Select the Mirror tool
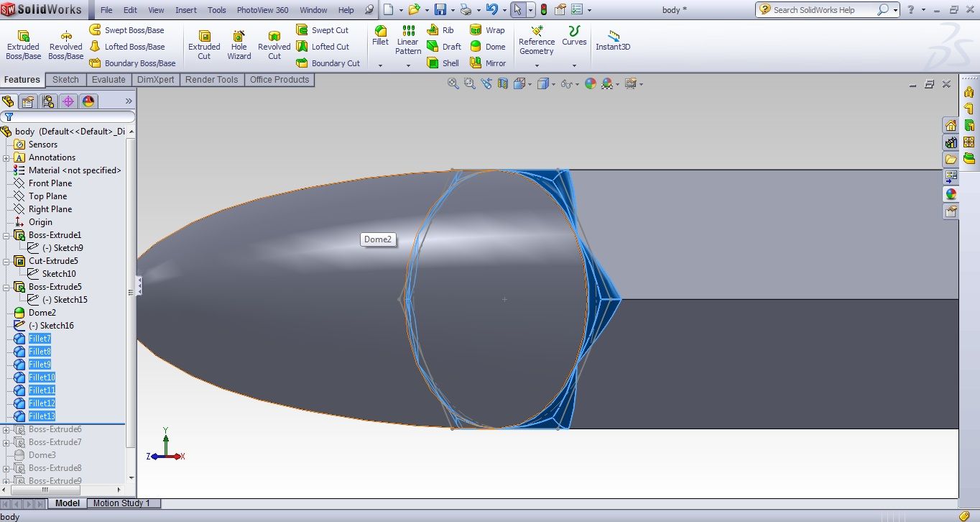980x522 pixels. pyautogui.click(x=489, y=63)
